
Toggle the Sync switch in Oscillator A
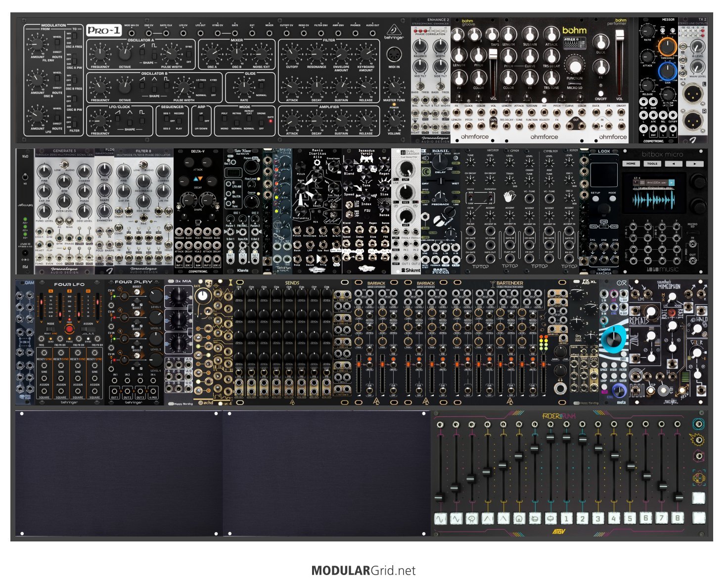188,54
